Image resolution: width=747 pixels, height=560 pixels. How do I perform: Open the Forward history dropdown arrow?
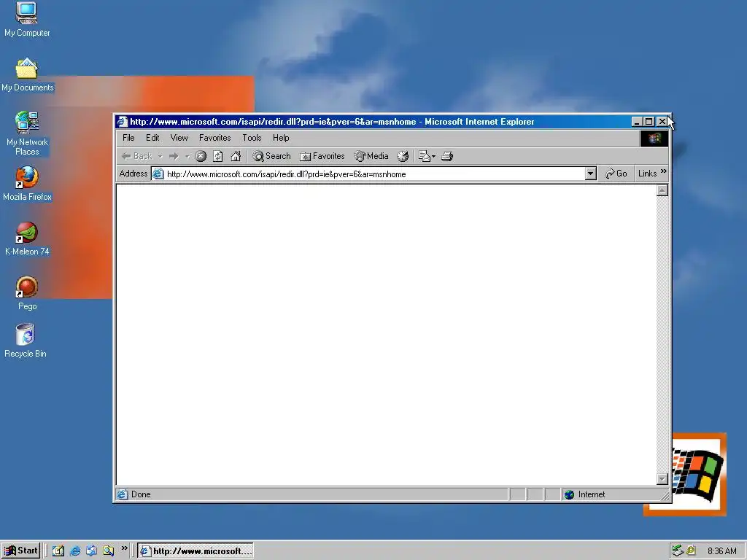coord(187,156)
